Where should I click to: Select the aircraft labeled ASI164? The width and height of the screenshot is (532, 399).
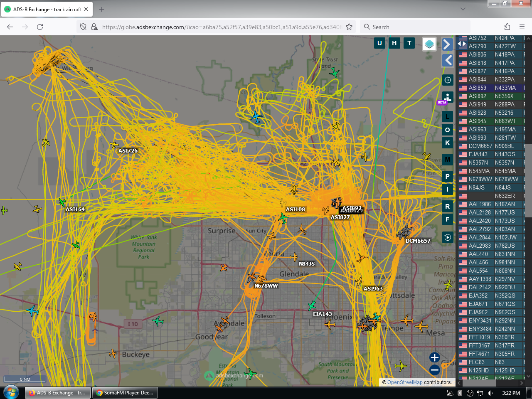pos(62,202)
